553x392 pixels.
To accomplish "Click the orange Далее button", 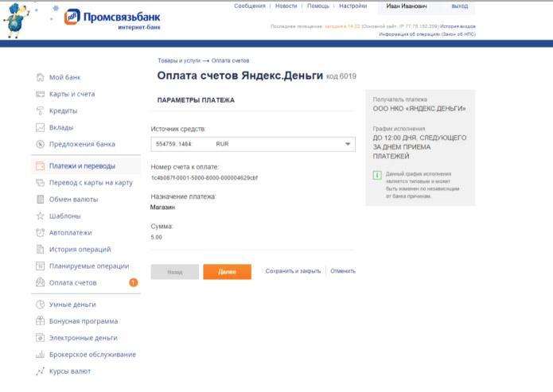I will tap(227, 271).
